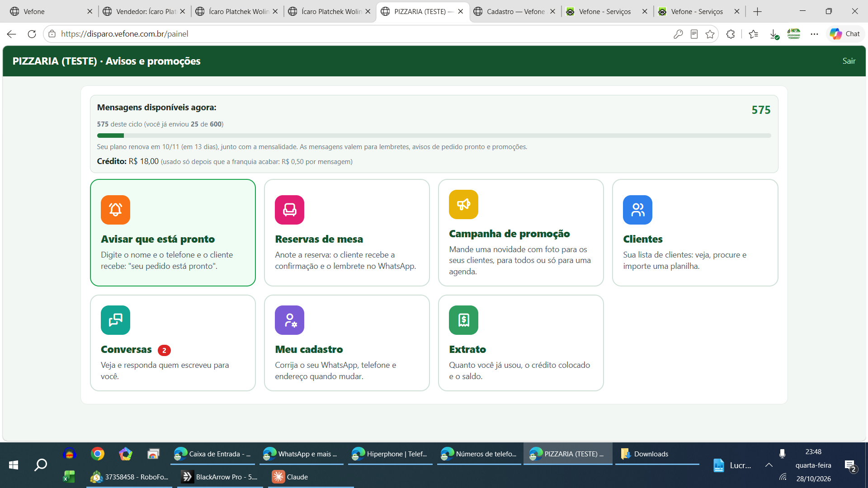Click the green receipt 'Extrato' icon
Viewport: 868px width, 488px height.
(463, 320)
